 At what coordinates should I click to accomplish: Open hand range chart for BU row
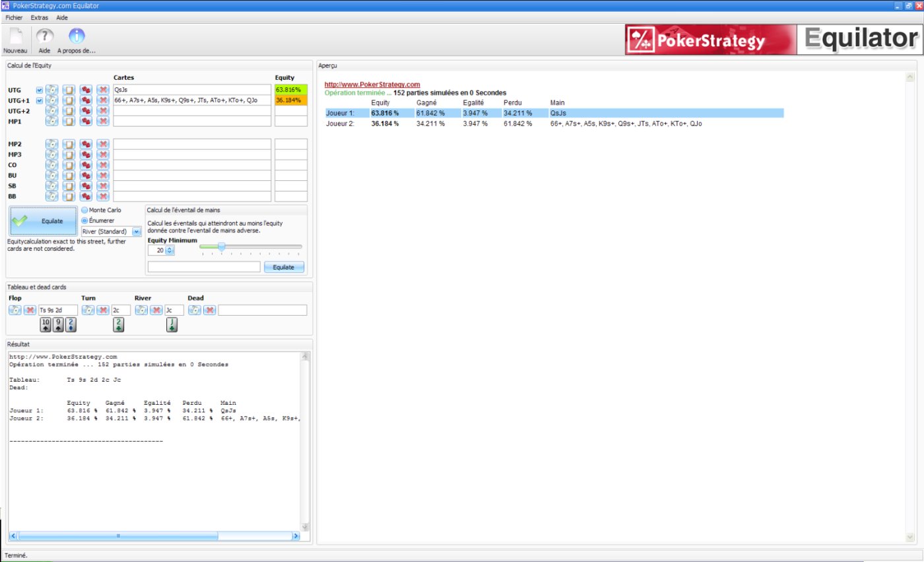[69, 176]
